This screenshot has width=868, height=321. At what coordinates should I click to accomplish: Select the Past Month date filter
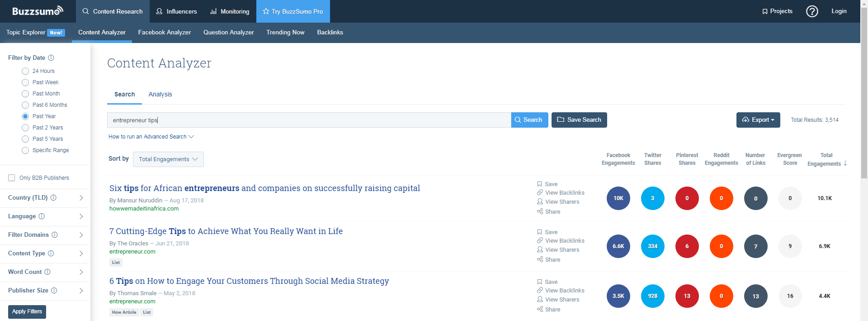[25, 94]
